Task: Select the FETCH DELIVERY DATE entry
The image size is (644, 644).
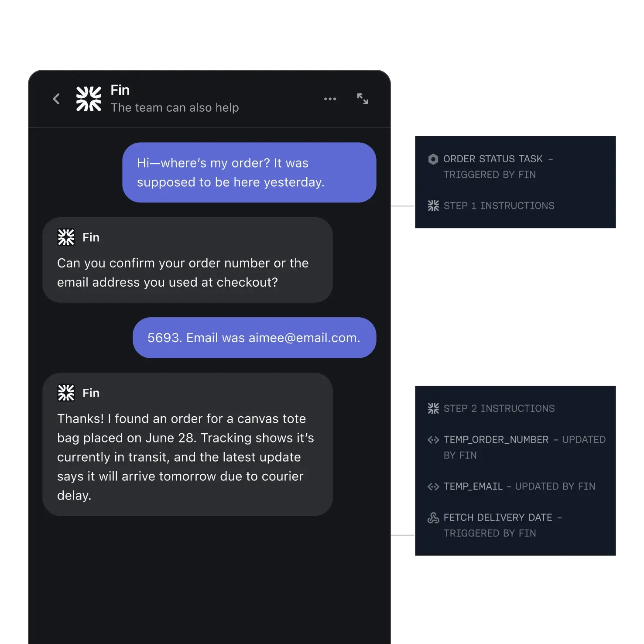Action: pos(503,525)
